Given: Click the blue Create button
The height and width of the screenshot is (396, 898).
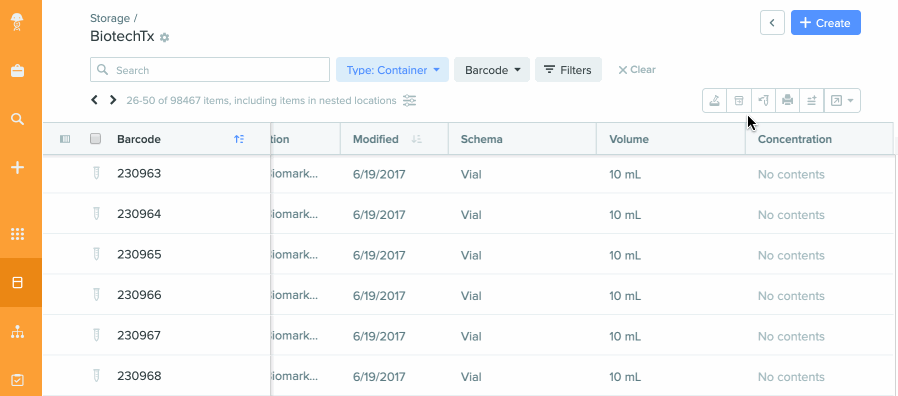Looking at the screenshot, I should [826, 23].
